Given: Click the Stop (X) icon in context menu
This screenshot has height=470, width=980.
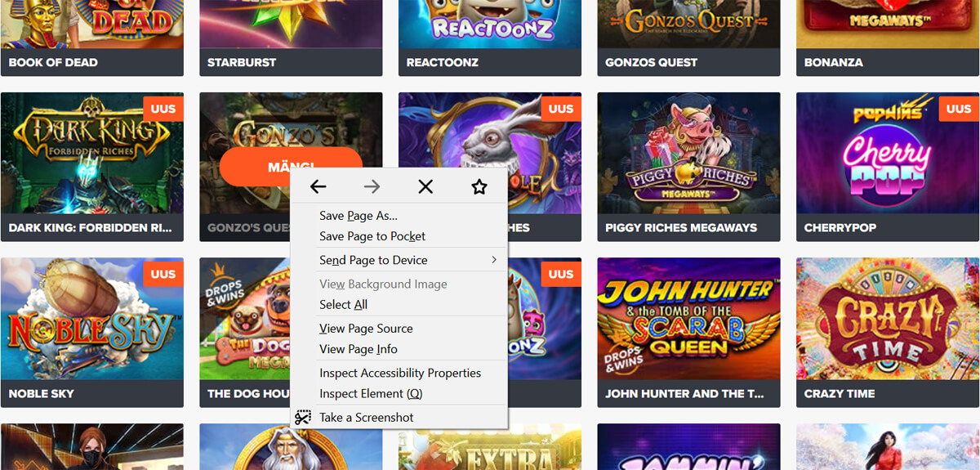Looking at the screenshot, I should coord(425,186).
